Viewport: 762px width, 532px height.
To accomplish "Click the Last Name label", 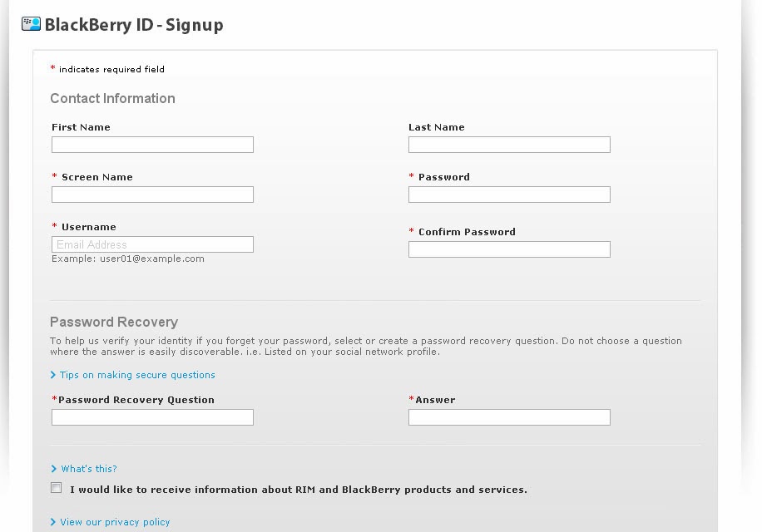I will pyautogui.click(x=437, y=127).
